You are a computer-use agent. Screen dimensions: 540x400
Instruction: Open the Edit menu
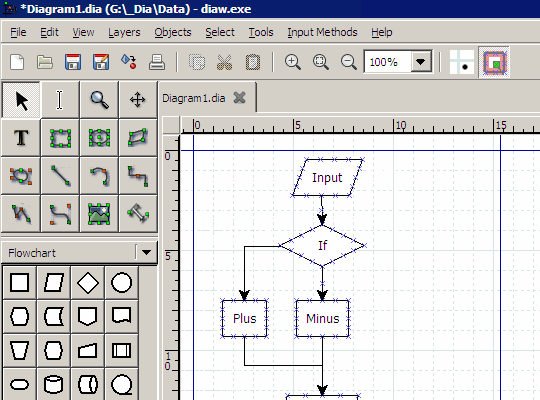pos(49,32)
